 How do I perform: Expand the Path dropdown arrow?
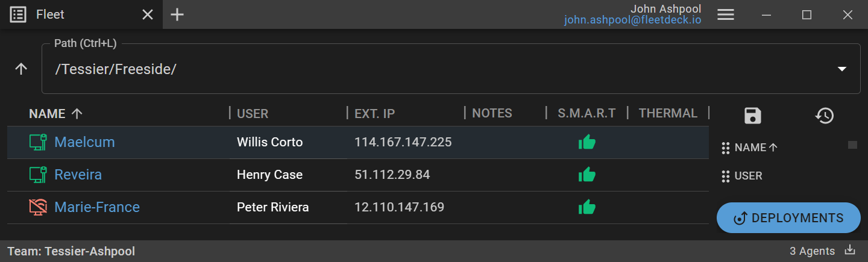(x=842, y=69)
